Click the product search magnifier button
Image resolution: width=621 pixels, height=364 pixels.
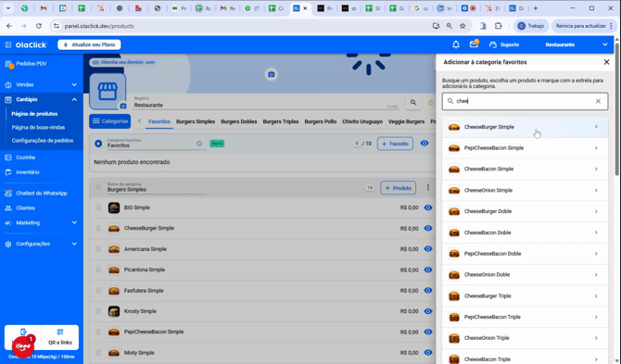(413, 103)
